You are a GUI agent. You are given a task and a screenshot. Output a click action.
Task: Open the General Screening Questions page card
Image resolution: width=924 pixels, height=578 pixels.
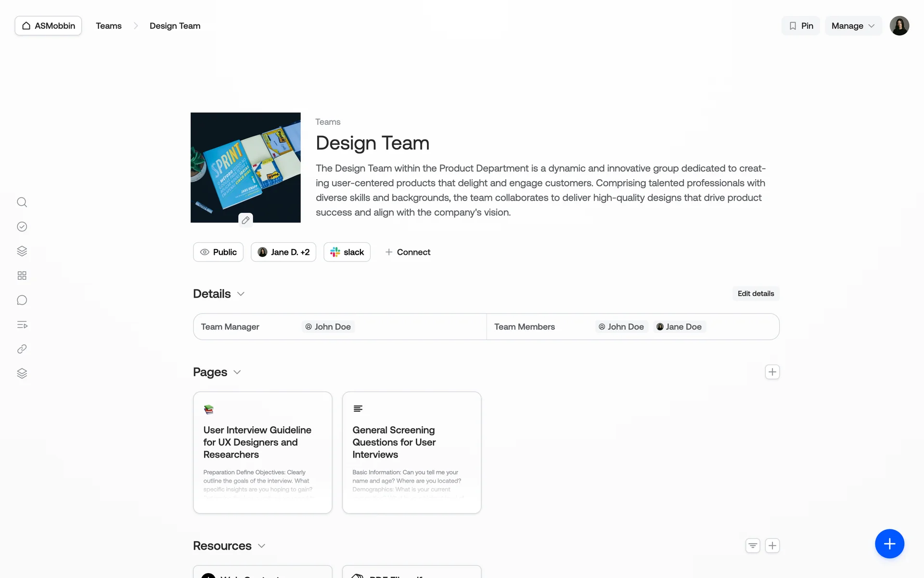pos(411,452)
